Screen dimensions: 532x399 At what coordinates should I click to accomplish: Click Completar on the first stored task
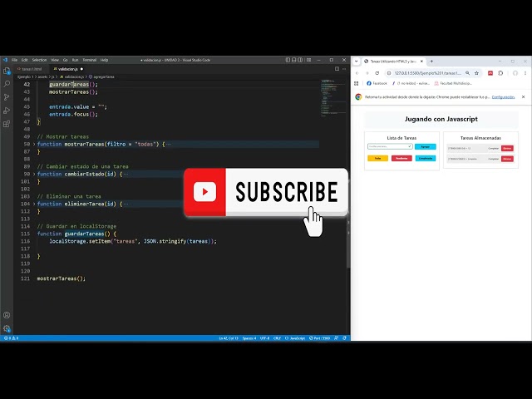point(493,148)
